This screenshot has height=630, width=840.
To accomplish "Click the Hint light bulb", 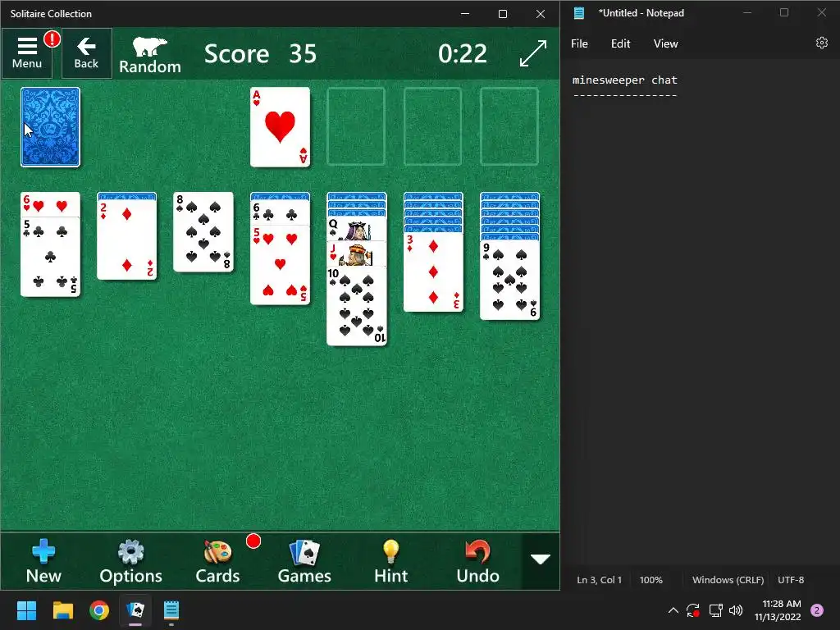I will click(391, 561).
